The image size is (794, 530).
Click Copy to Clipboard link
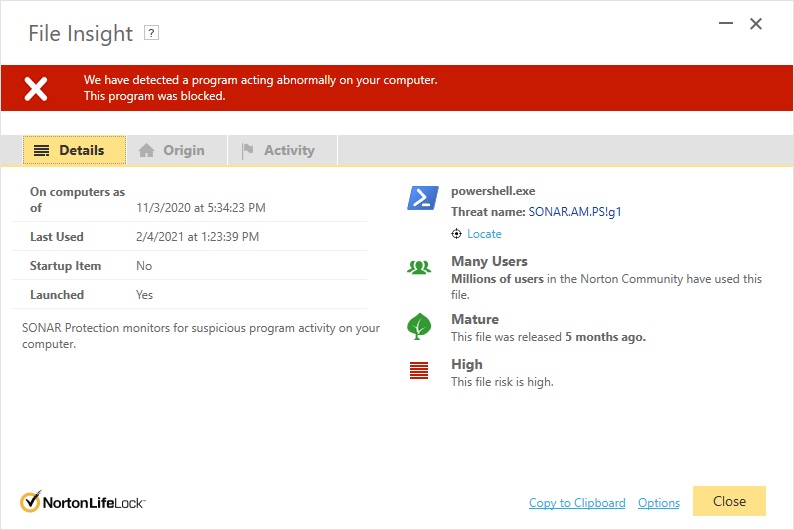pyautogui.click(x=577, y=503)
